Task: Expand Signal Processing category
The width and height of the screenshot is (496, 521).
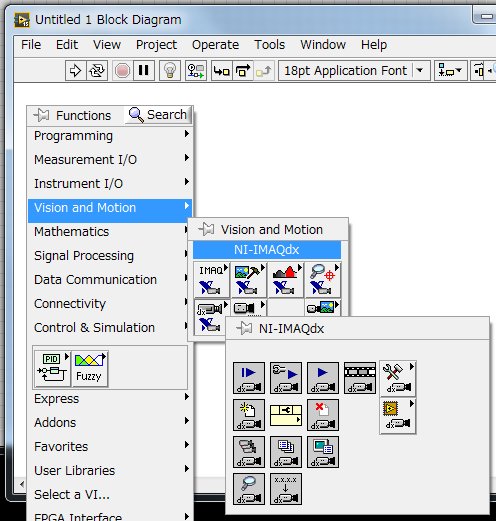Action: pos(109,256)
